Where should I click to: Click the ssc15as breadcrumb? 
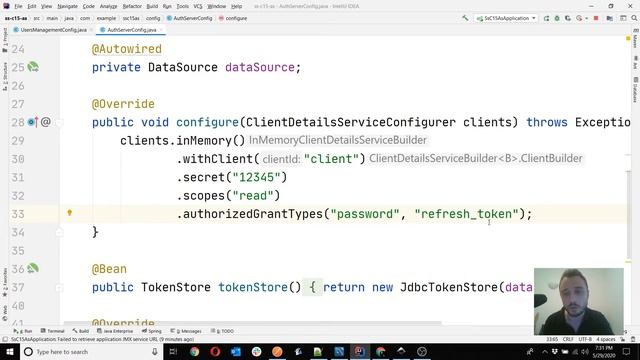[131, 18]
